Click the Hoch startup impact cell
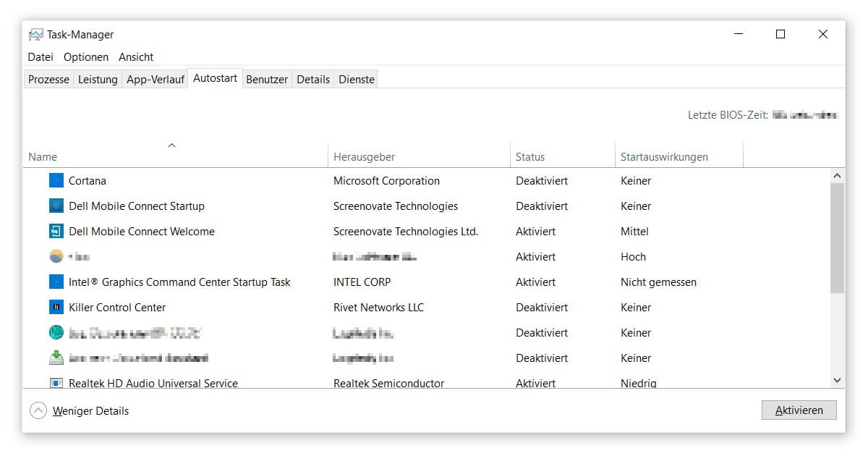This screenshot has height=456, width=868. [x=633, y=256]
